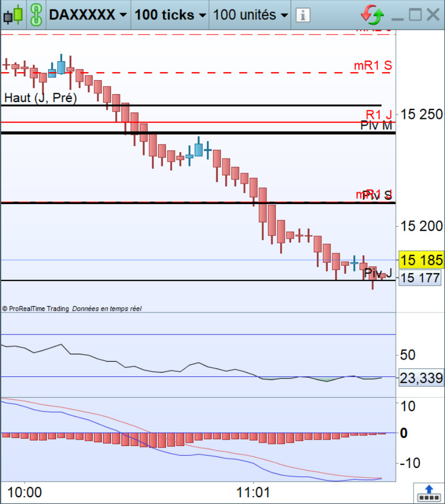Click the 10 level on MACD axis
The image size is (445, 504).
point(408,406)
